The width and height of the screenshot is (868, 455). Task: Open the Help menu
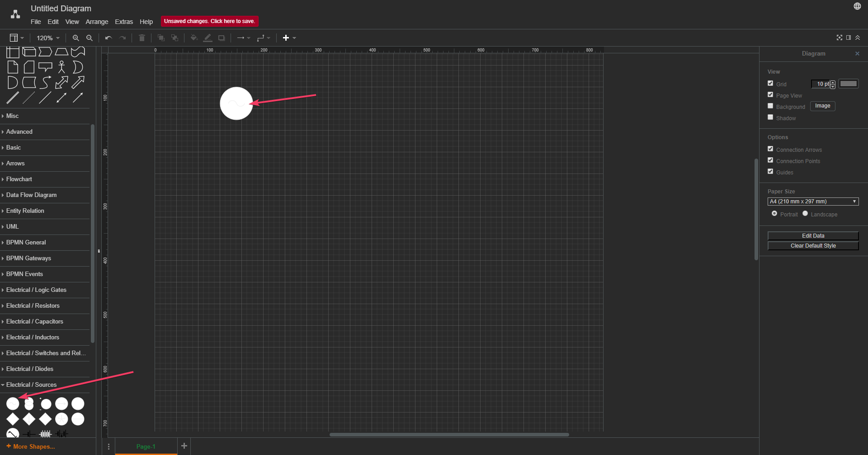click(x=146, y=22)
